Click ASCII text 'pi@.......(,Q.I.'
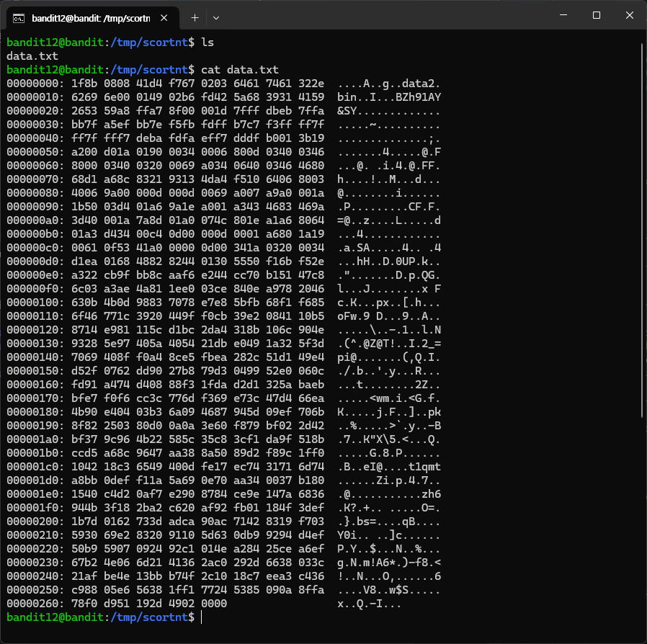647x644 pixels. 389,357
